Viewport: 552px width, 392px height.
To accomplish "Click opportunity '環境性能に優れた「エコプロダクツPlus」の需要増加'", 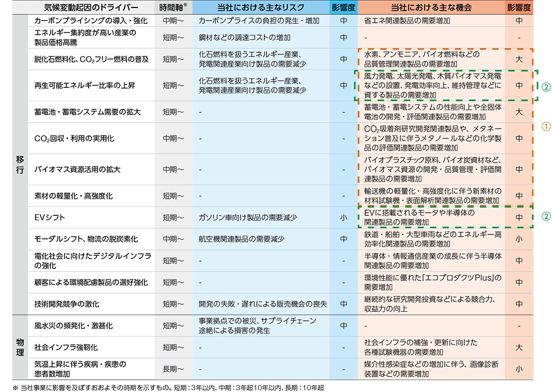I will [433, 282].
